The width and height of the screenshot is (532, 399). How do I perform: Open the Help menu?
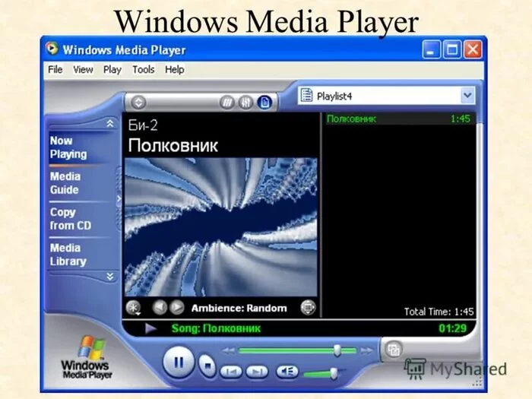click(x=175, y=70)
